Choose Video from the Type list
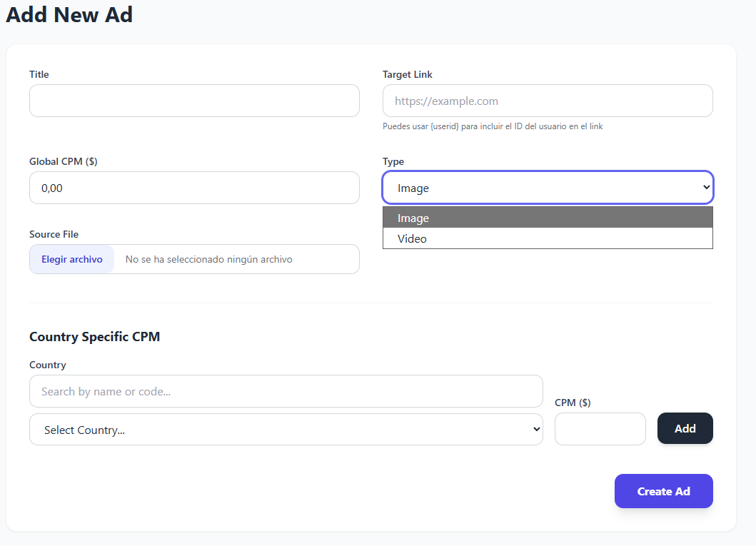Viewport: 756px width, 546px height. (548, 238)
